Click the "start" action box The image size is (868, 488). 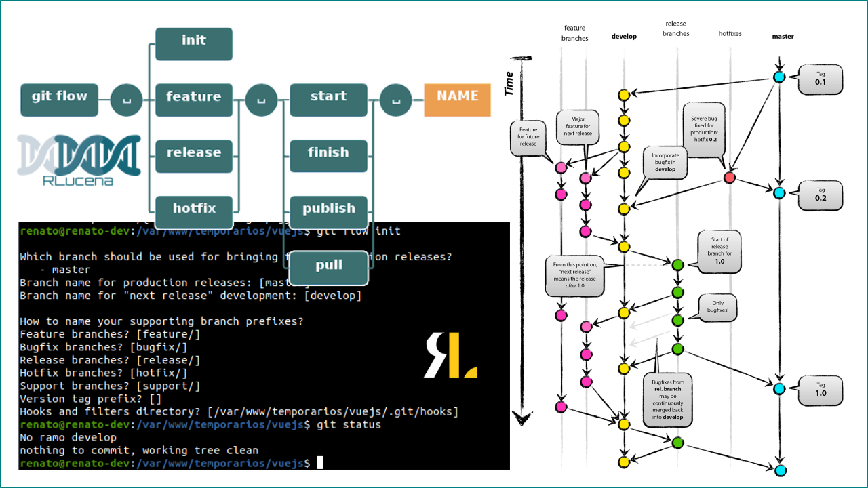328,100
